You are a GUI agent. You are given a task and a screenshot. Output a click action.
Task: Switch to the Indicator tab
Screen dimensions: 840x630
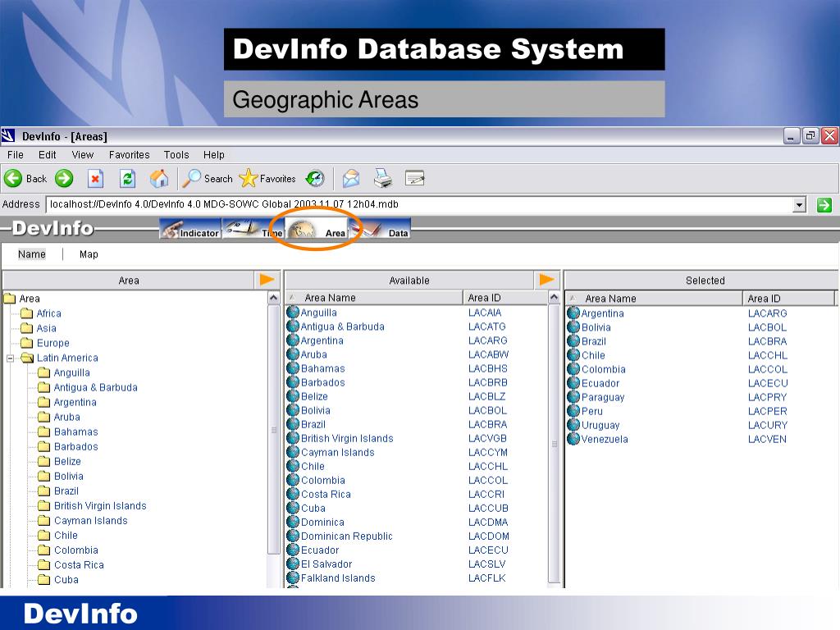(190, 229)
